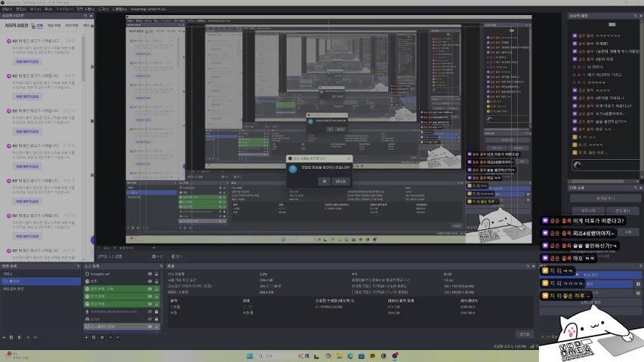Screen dimensions: 644x362
Task: Open the 파일 menu in the menu bar
Action: [7, 9]
